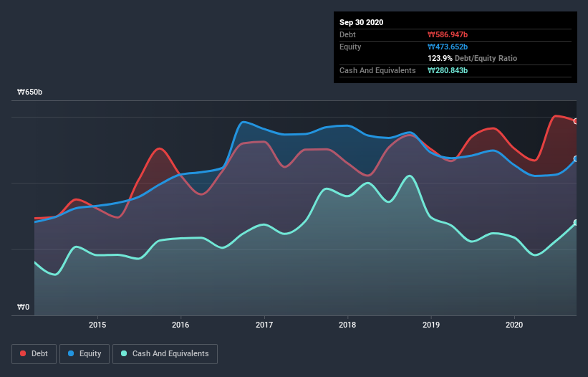Viewport: 588px width, 377px height.
Task: Toggle the Debt series legend button
Action: coord(34,354)
